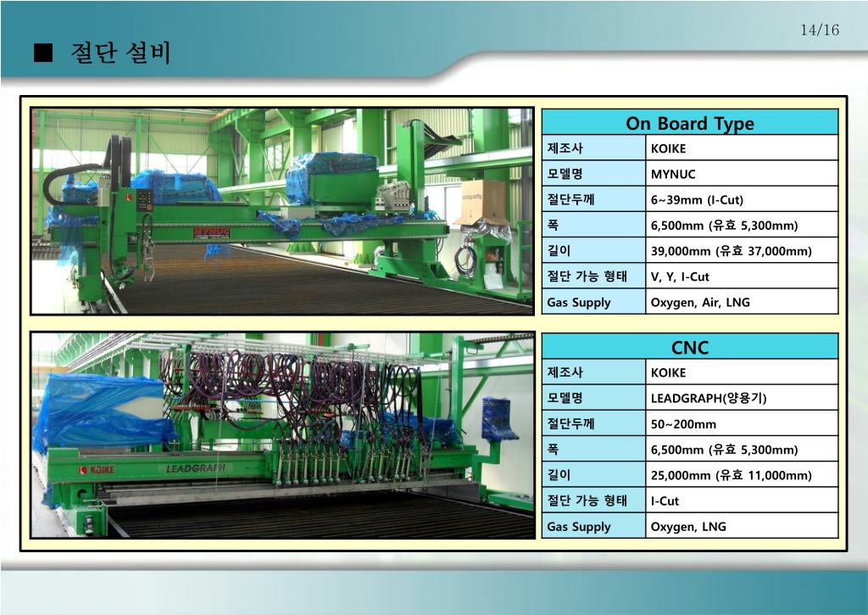Select the 25,000mm (유효 11,000mm) length cell
The width and height of the screenshot is (868, 615).
(742, 474)
